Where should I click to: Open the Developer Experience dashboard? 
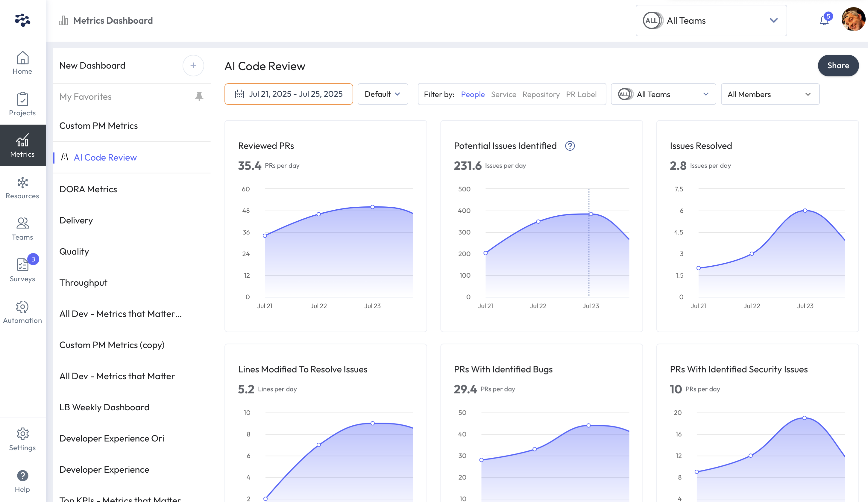tap(104, 470)
